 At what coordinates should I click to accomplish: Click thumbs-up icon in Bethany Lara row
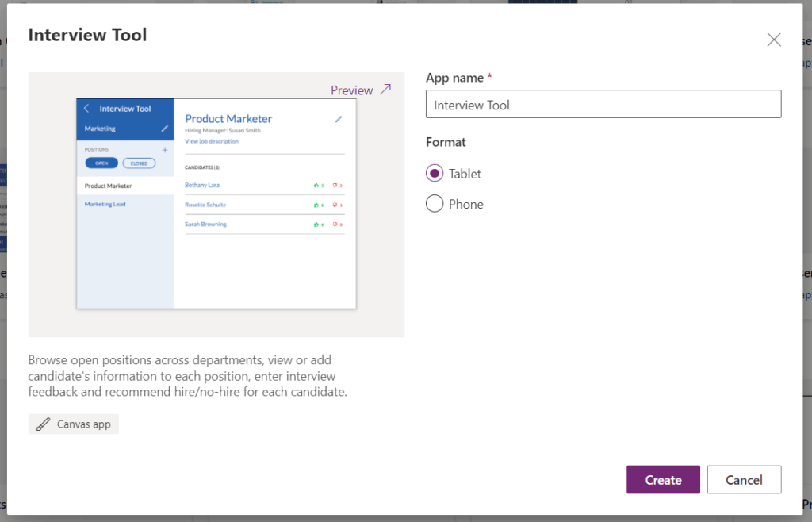pyautogui.click(x=316, y=186)
